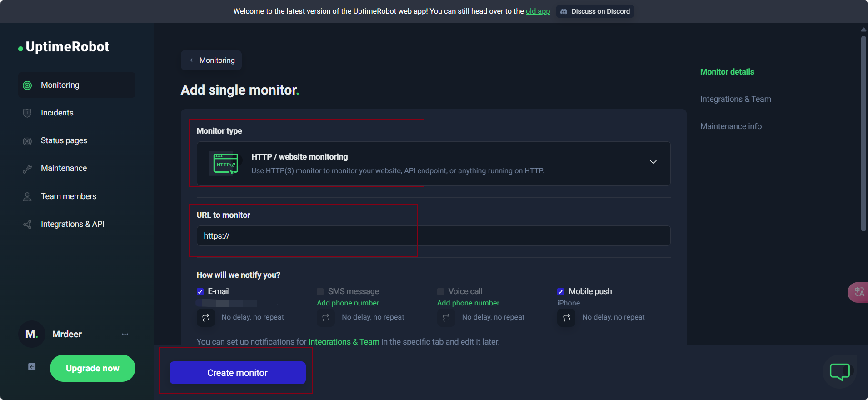Click the Mobile push repeat delay icon
Image resolution: width=868 pixels, height=400 pixels.
[566, 317]
